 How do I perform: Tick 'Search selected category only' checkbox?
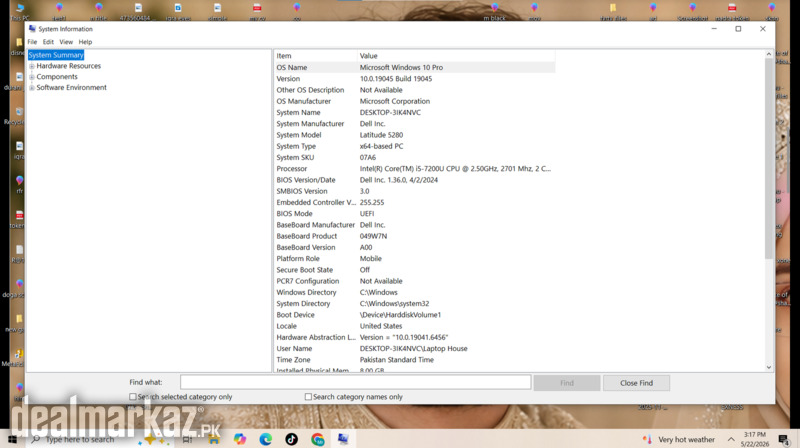click(x=133, y=396)
